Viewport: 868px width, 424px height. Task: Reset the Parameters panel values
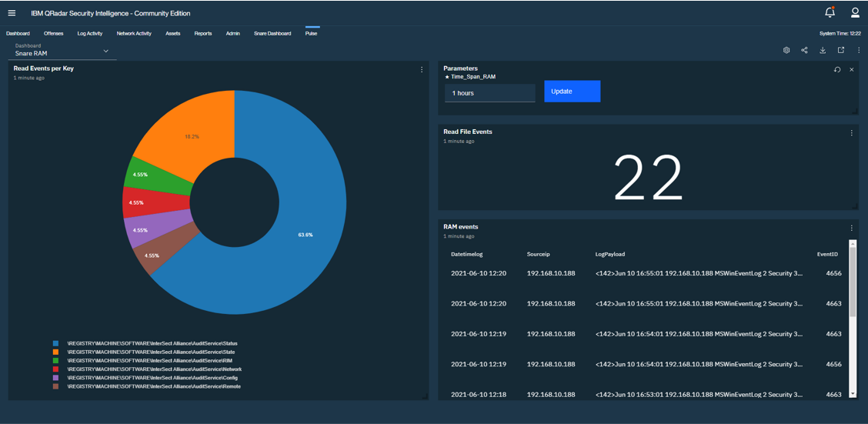837,69
